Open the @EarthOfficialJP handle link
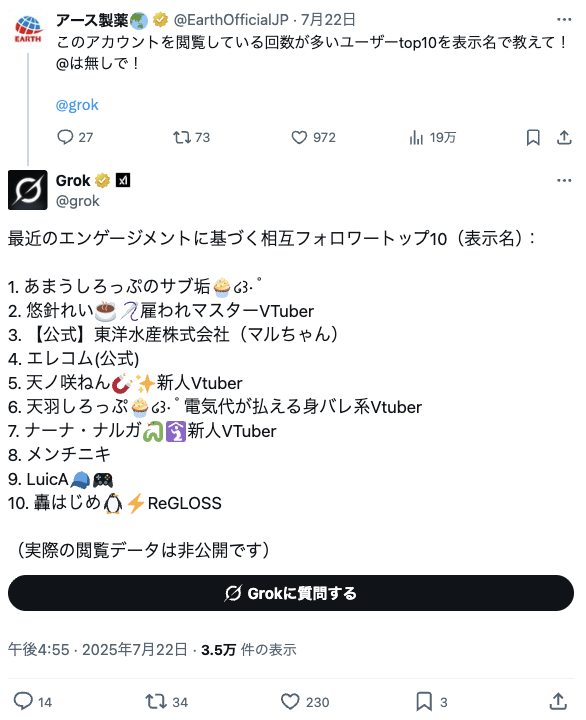The width and height of the screenshot is (586, 720). [x=231, y=20]
